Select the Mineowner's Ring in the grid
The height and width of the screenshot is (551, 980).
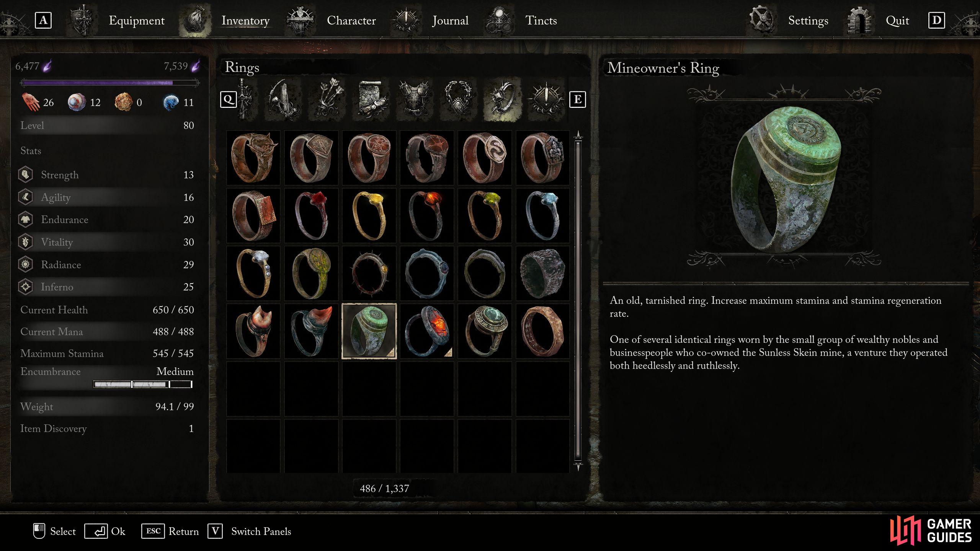point(369,331)
